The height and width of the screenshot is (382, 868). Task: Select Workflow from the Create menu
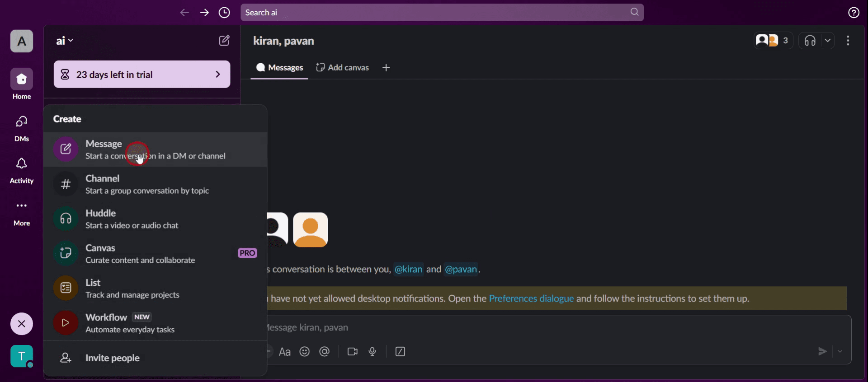(x=155, y=323)
